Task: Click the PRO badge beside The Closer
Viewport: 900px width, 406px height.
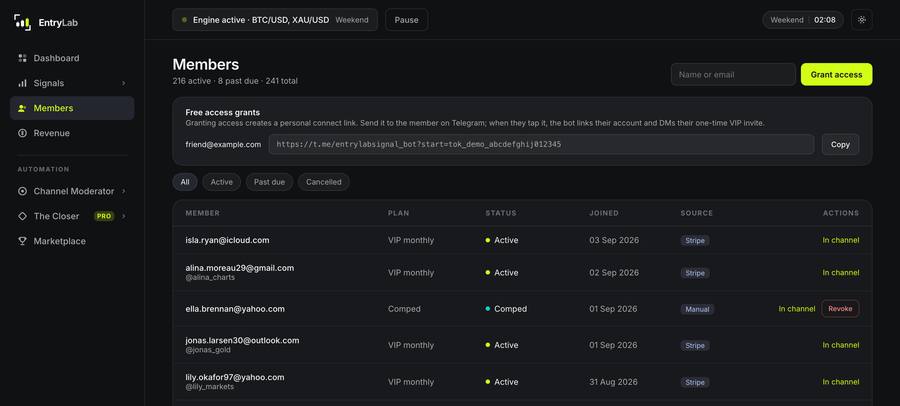Action: tap(104, 216)
